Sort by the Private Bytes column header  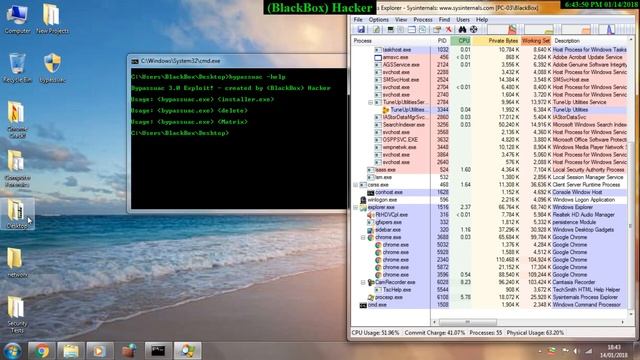pos(496,41)
